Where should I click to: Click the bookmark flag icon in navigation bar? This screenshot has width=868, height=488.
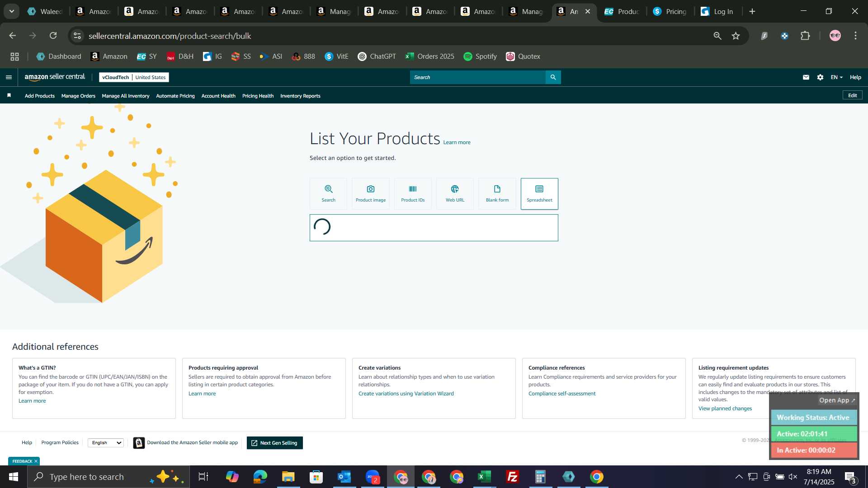[9, 95]
